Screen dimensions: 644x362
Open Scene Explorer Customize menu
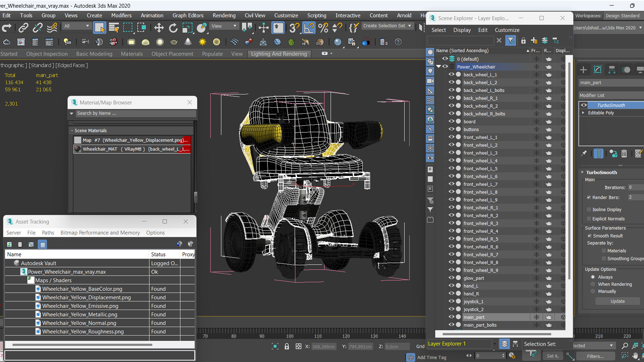[x=507, y=30]
